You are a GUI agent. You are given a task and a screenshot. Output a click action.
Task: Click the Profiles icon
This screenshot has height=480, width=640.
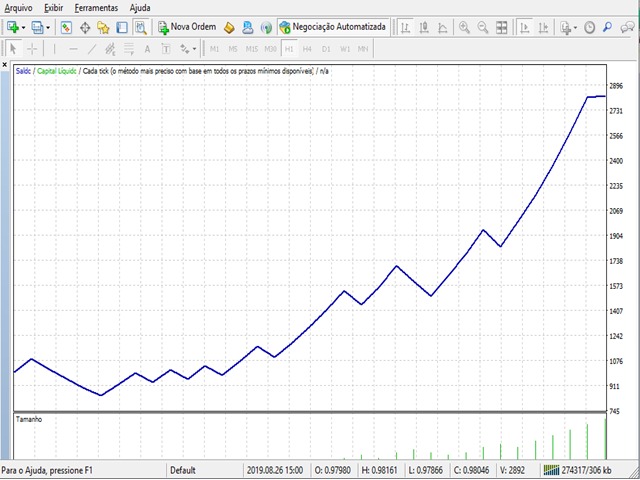38,27
